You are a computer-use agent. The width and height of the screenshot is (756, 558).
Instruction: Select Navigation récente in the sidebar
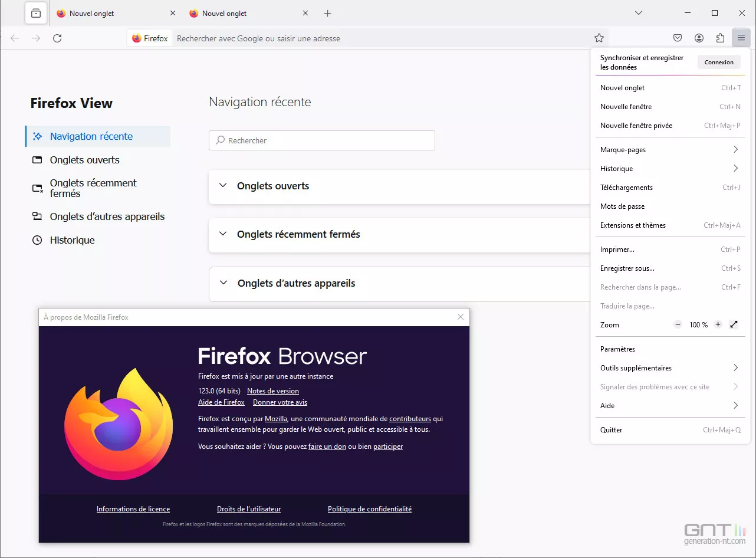(98, 136)
